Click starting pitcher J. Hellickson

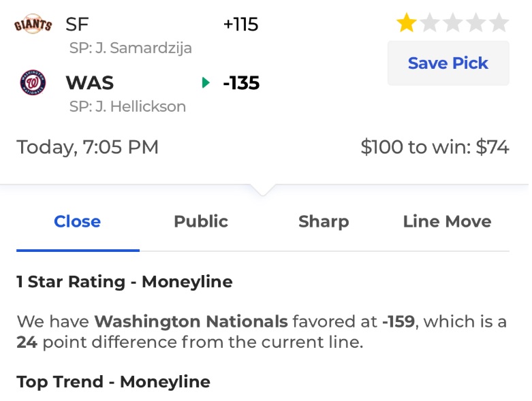click(x=127, y=106)
